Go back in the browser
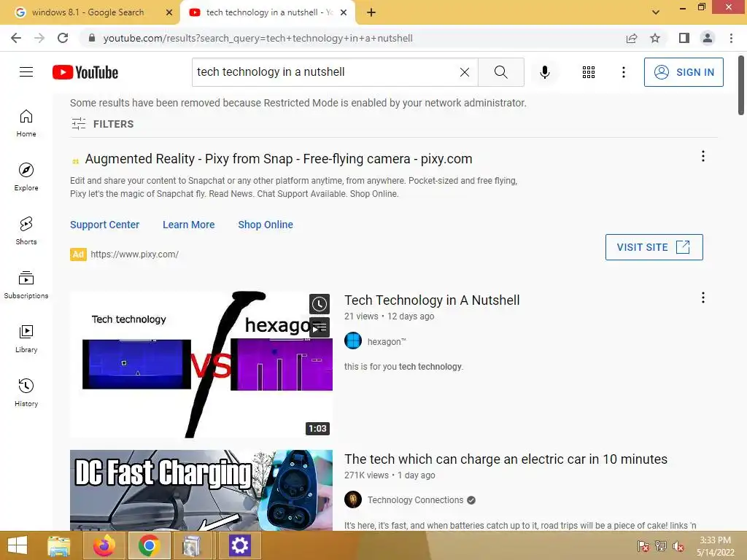 [16, 38]
